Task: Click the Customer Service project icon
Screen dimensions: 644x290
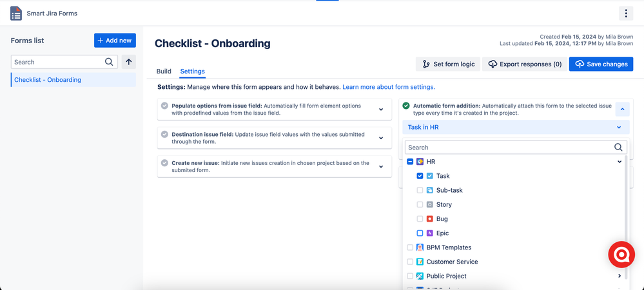Action: click(420, 262)
